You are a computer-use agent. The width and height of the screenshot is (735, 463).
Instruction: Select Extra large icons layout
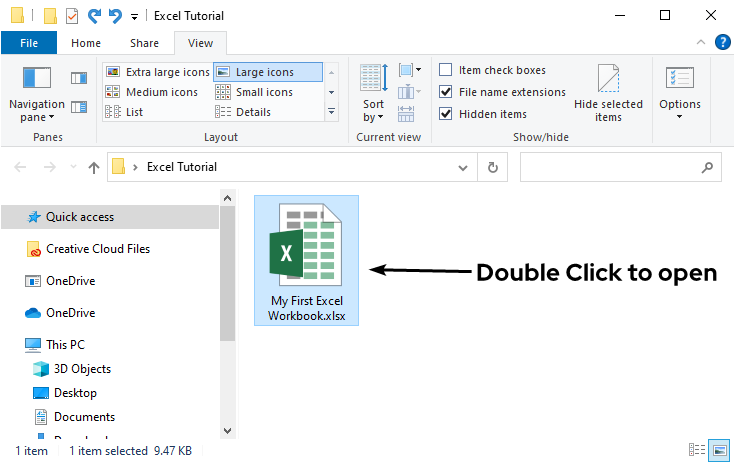158,72
